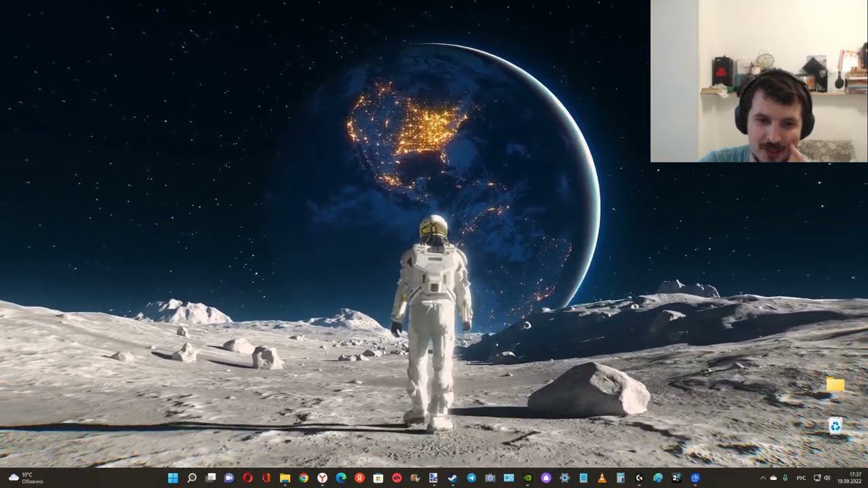The image size is (868, 488).
Task: Launch Microsoft Edge from the taskbar
Action: pyautogui.click(x=341, y=478)
